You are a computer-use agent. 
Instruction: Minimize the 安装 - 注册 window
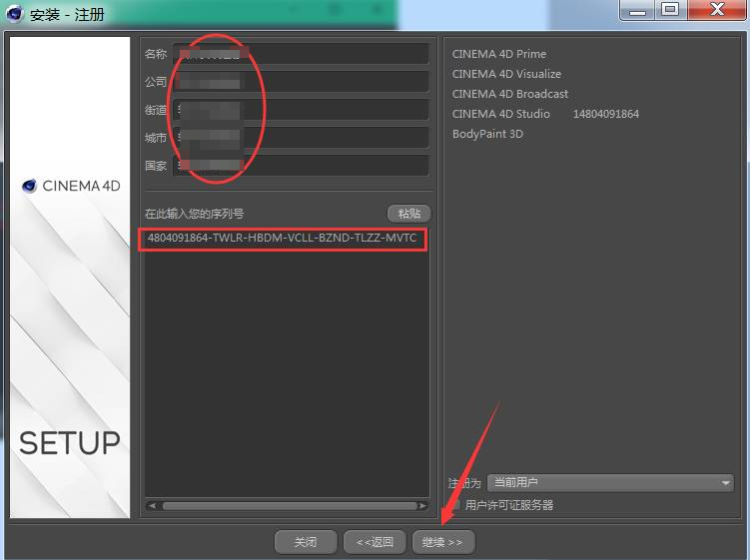pos(637,10)
